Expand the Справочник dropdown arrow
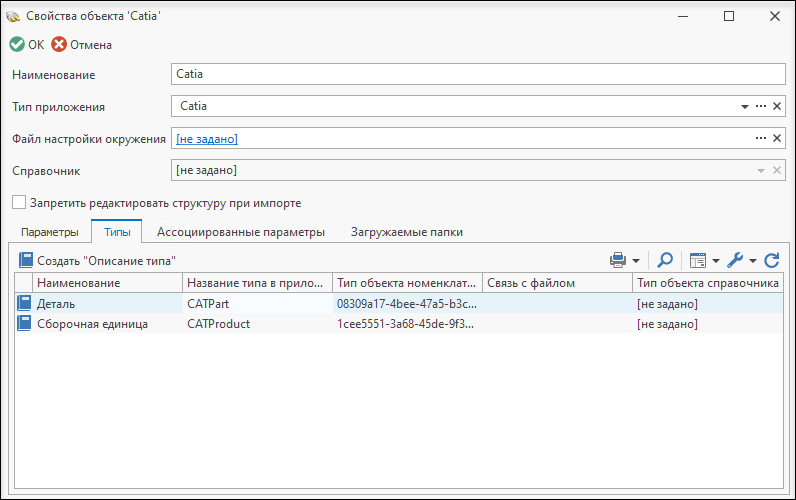Viewport: 796px width, 500px height. point(760,171)
